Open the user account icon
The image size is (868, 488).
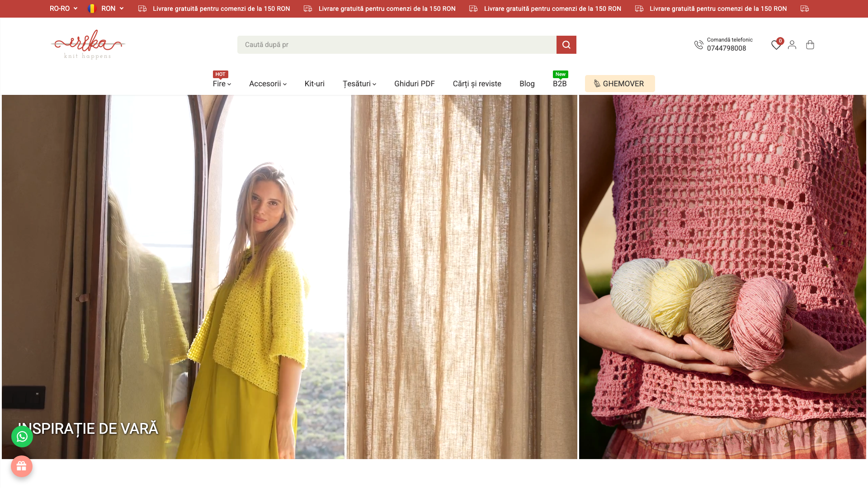[x=792, y=45]
